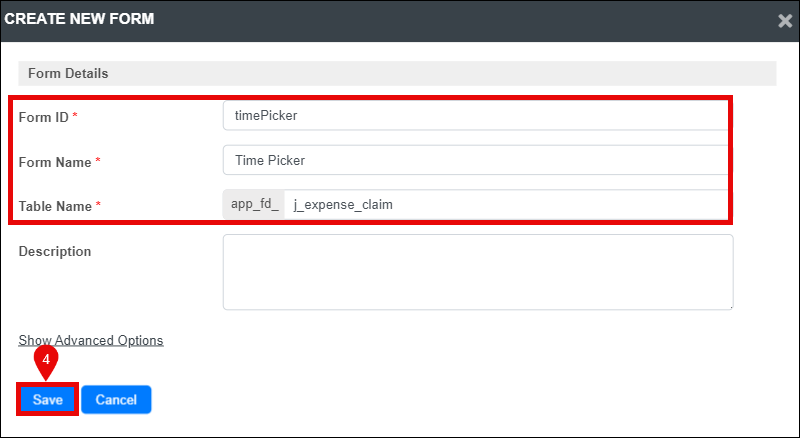Click the required asterisk beside Form ID
800x438 pixels.
75,116
